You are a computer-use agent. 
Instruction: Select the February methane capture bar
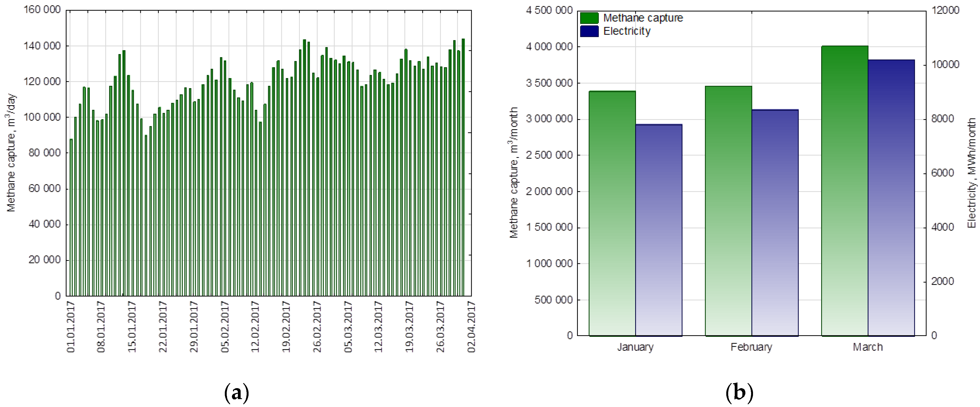tap(728, 211)
